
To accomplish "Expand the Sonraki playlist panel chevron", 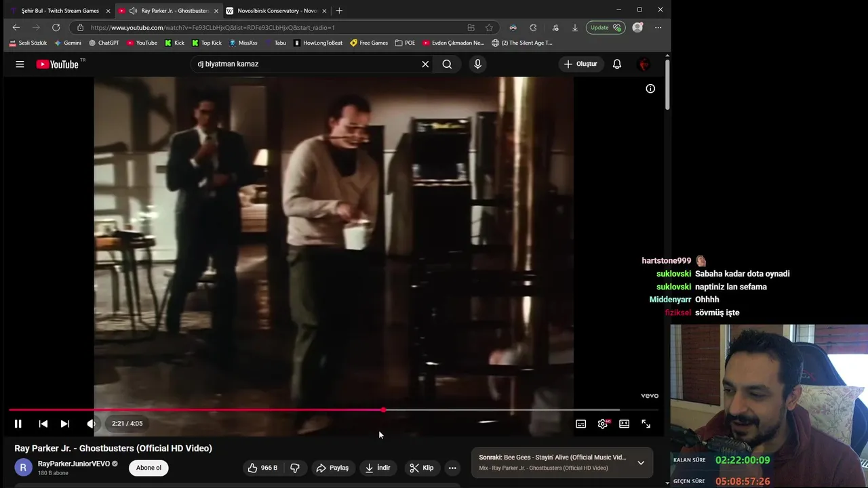I will click(641, 463).
